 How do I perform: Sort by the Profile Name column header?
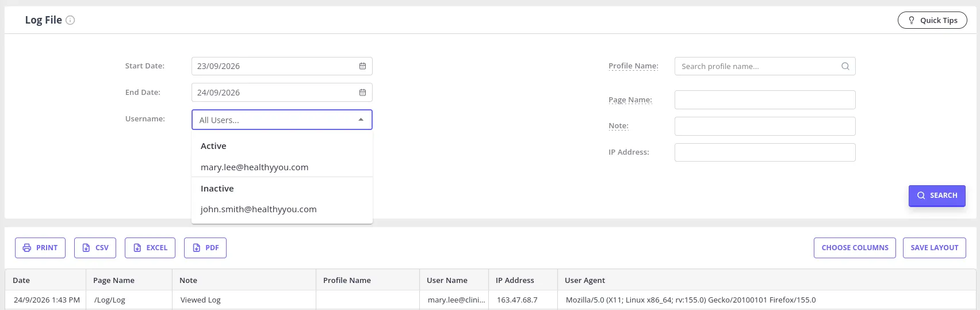pos(367,280)
